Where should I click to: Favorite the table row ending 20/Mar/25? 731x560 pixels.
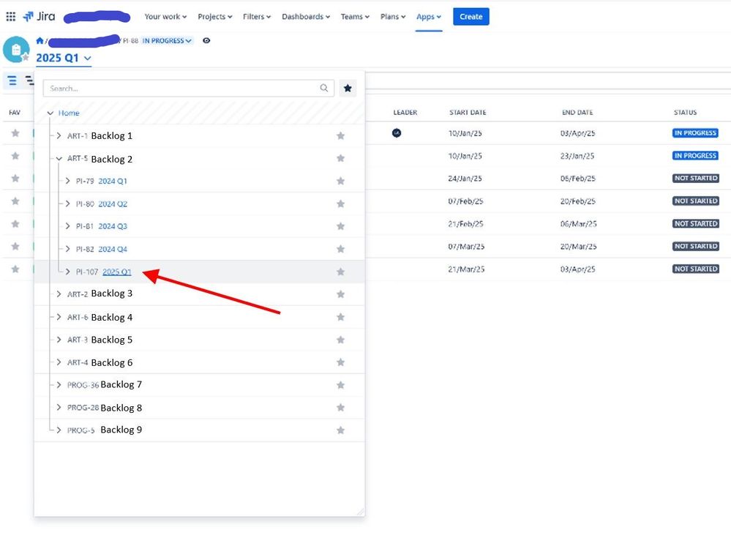coord(15,246)
